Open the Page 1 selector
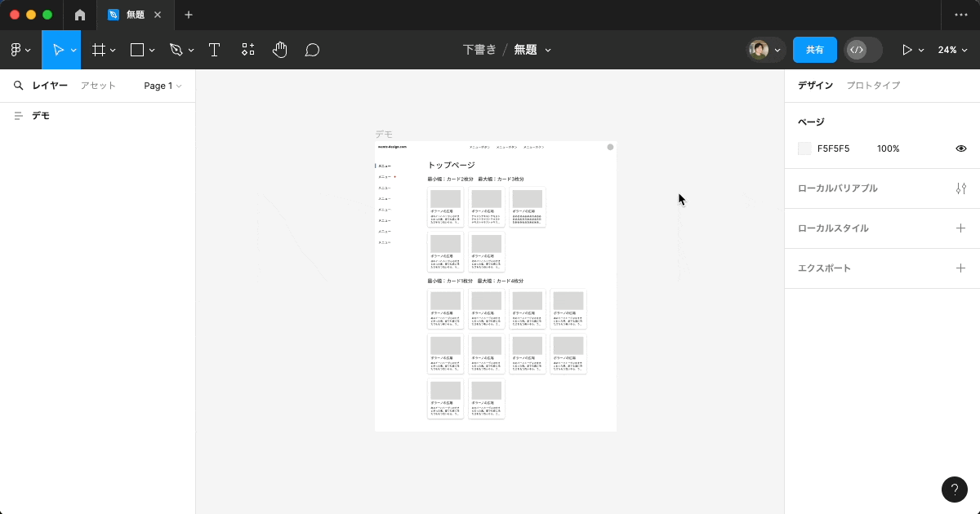This screenshot has height=514, width=980. (162, 85)
